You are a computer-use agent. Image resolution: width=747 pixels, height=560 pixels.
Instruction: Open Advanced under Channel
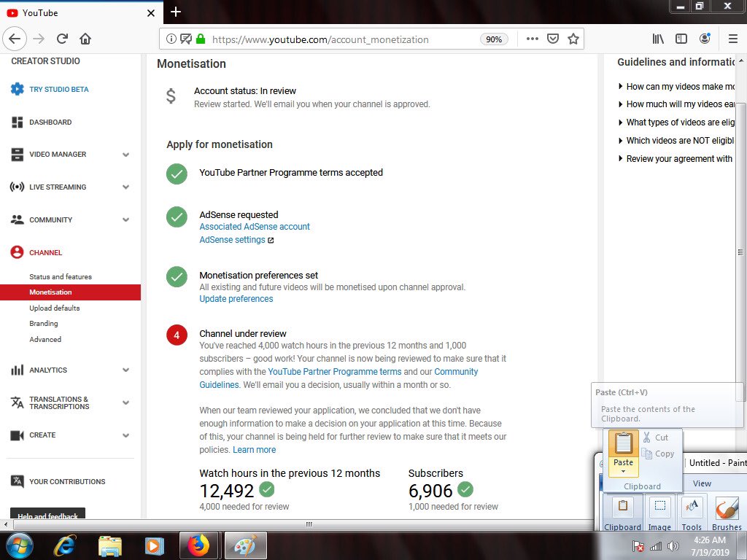45,340
